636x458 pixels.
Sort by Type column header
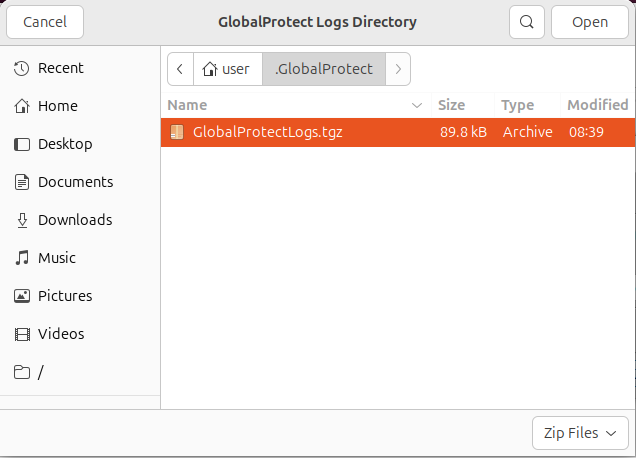tap(528, 105)
